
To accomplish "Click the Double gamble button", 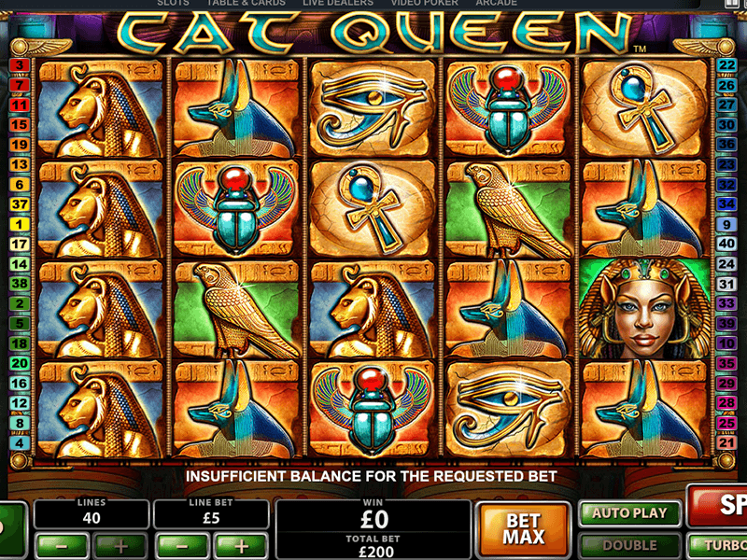I will pos(629,546).
